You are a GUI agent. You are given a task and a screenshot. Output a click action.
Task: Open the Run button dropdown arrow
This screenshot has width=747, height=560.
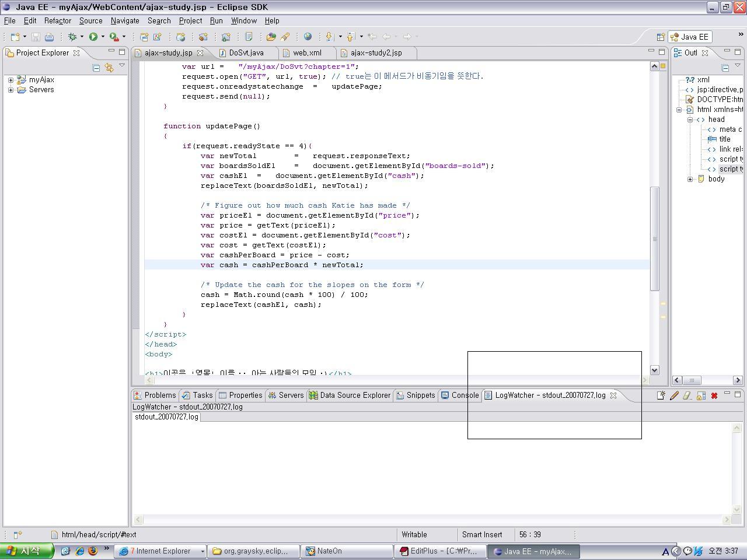(x=103, y=37)
